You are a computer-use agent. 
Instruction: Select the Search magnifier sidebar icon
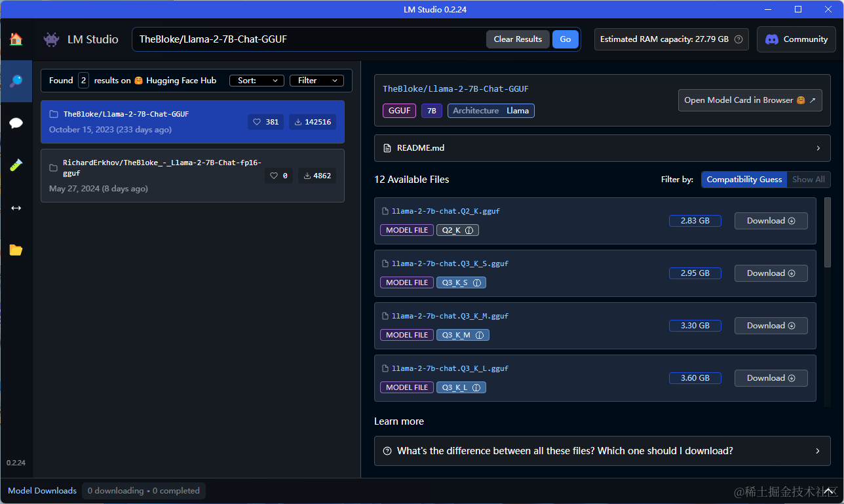(16, 81)
